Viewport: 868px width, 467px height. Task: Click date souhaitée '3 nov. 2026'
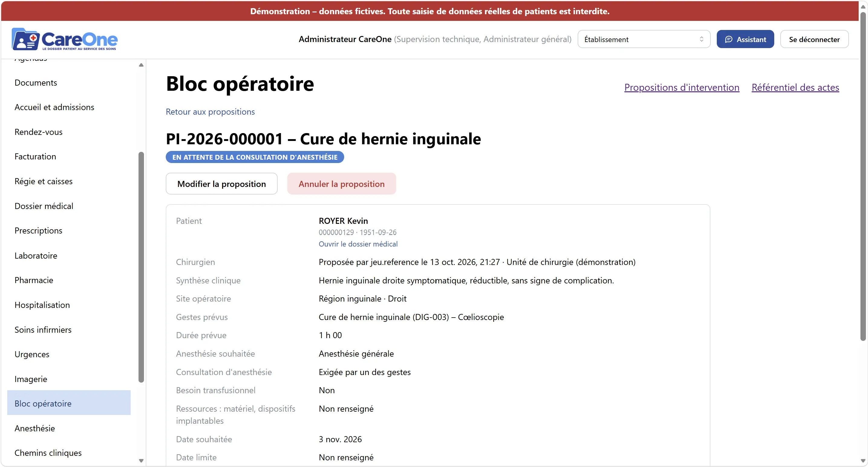(340, 439)
